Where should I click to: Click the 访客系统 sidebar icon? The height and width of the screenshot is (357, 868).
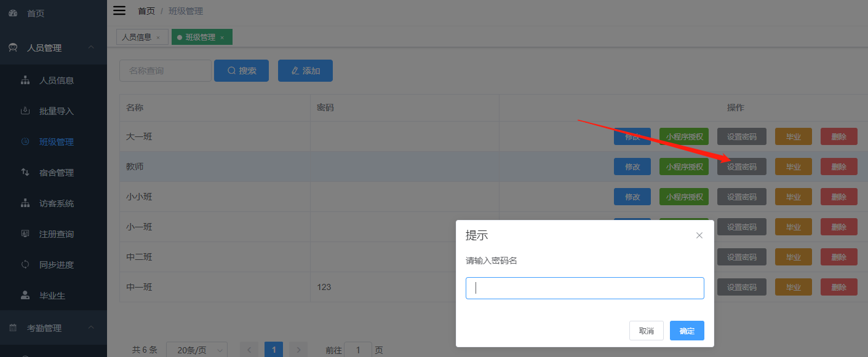[x=24, y=203]
